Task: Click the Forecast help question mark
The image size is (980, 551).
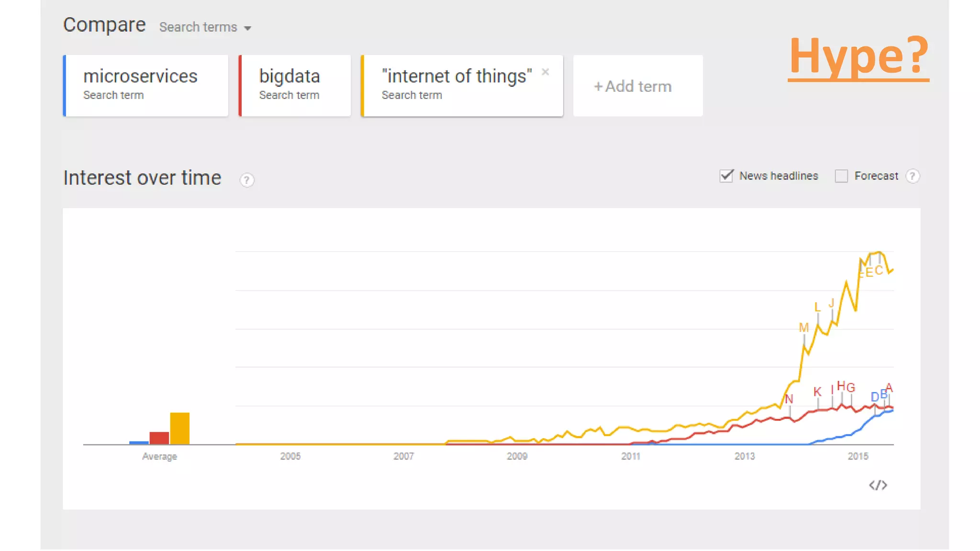Action: coord(913,176)
